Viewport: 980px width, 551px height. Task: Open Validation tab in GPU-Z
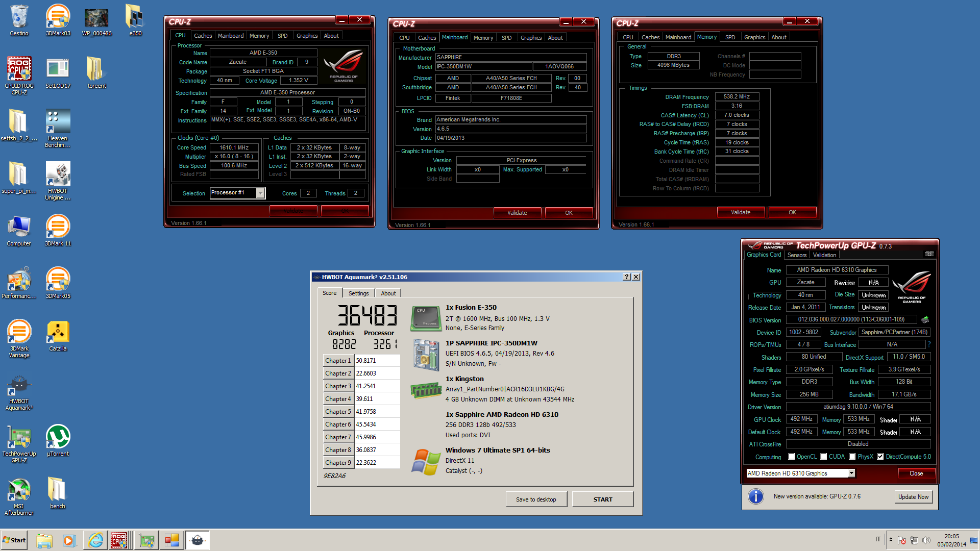click(x=824, y=255)
